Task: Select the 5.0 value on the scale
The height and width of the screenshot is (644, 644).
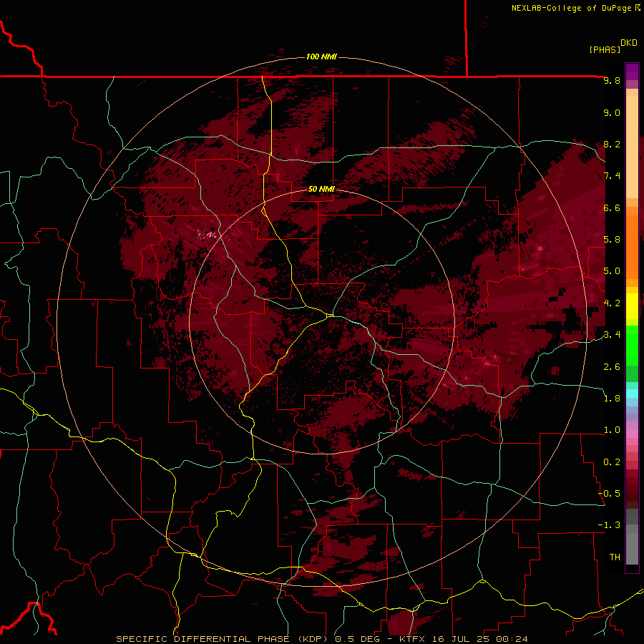Action: 612,271
